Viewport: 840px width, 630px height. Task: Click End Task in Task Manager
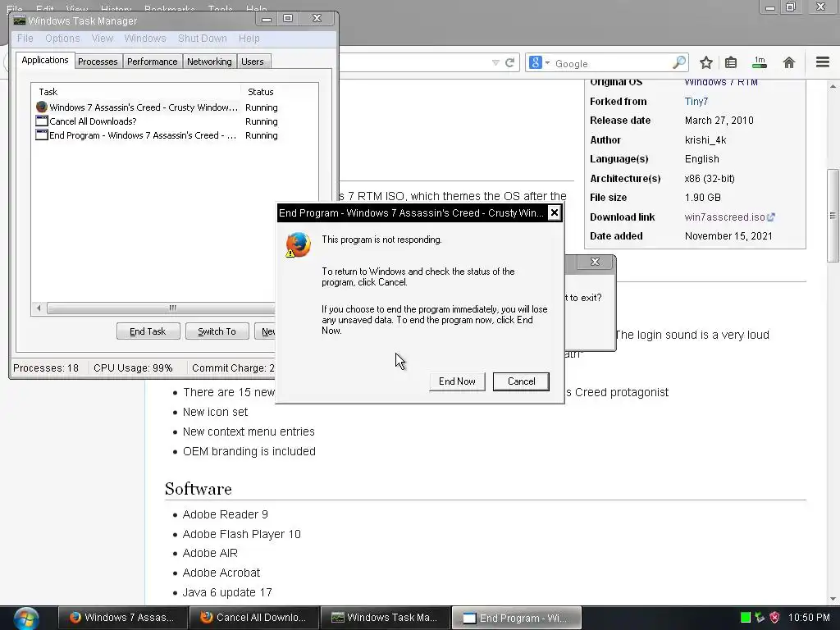click(148, 331)
